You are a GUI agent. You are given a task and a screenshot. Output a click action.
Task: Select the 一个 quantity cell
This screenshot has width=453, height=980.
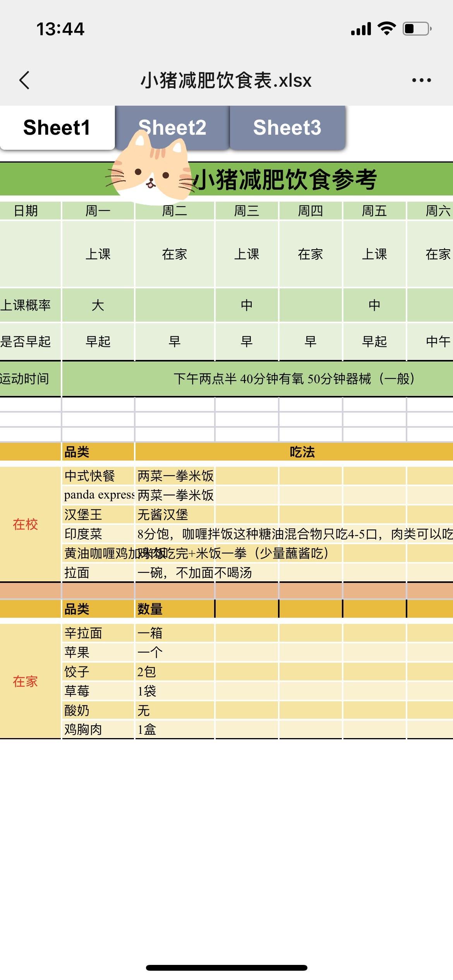[175, 652]
